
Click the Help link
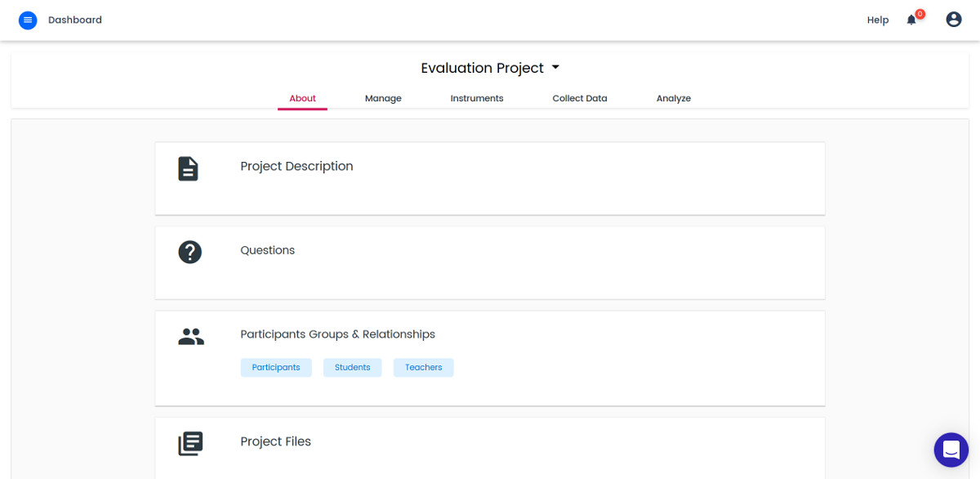coord(878,20)
